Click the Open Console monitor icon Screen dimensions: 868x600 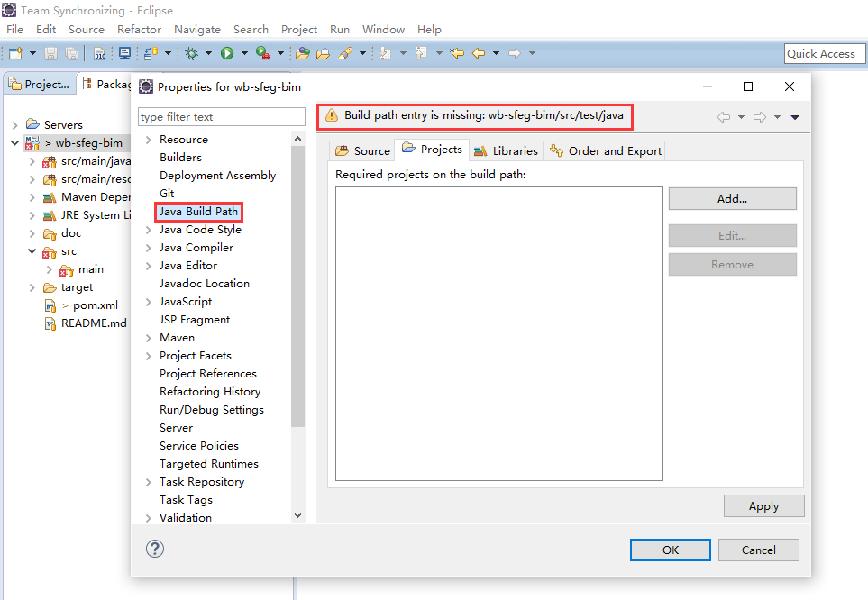point(124,53)
